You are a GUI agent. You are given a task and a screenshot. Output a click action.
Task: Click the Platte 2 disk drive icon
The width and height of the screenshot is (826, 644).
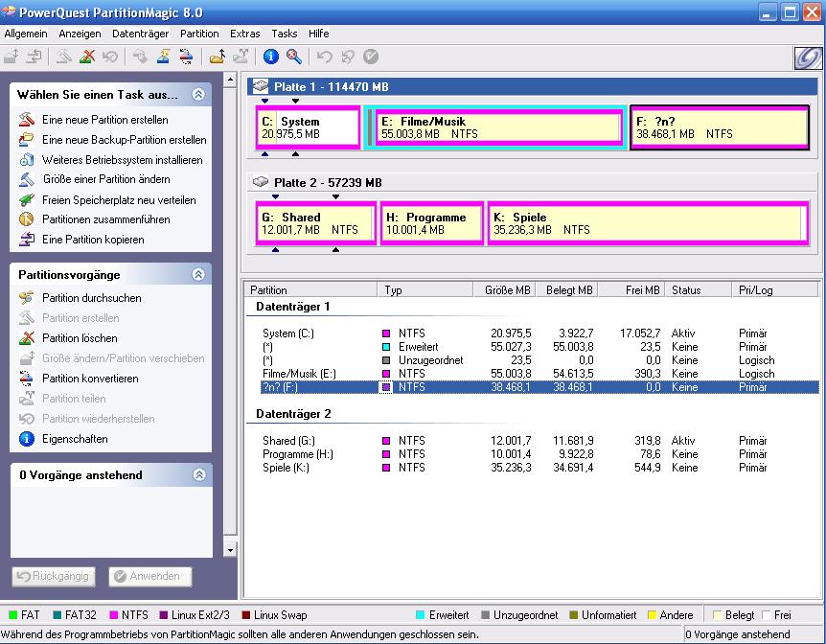[x=261, y=182]
